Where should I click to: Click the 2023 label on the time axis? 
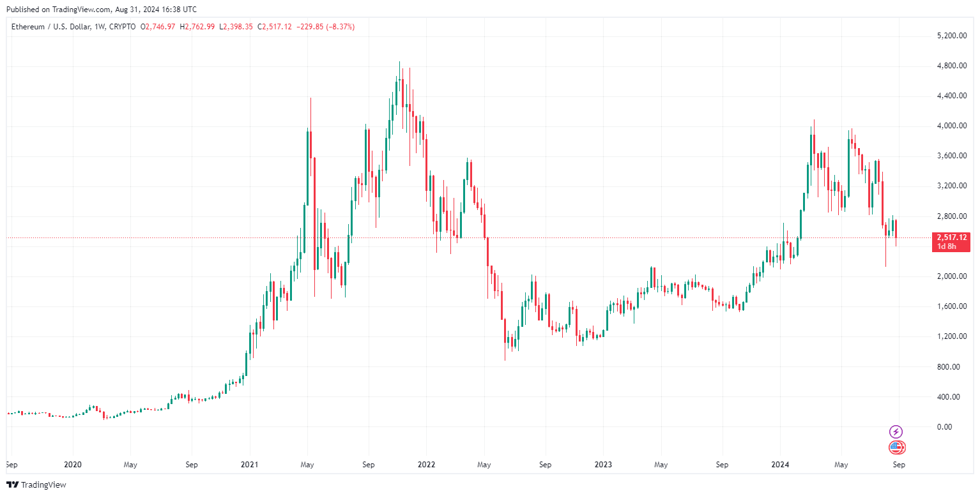coord(602,465)
